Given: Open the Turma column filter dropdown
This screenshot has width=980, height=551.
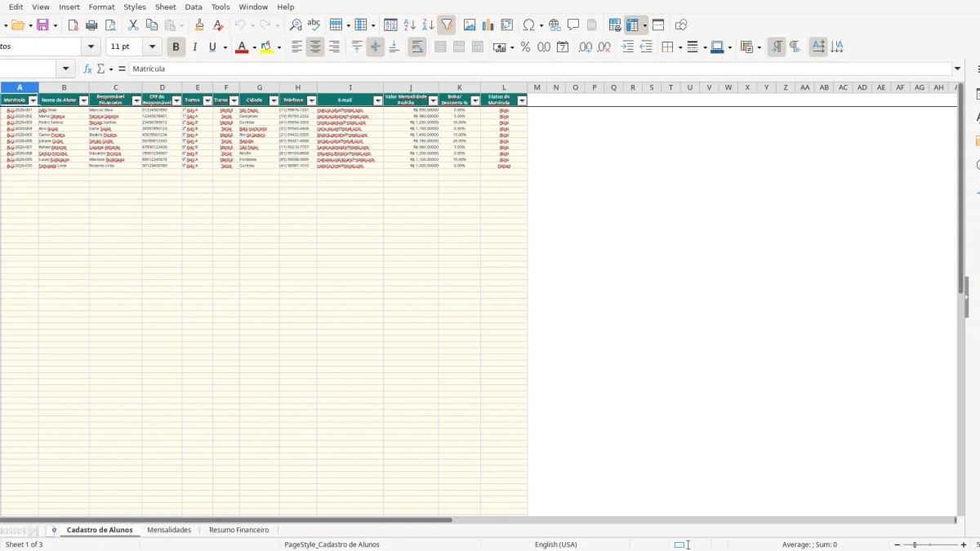Looking at the screenshot, I should (x=207, y=100).
